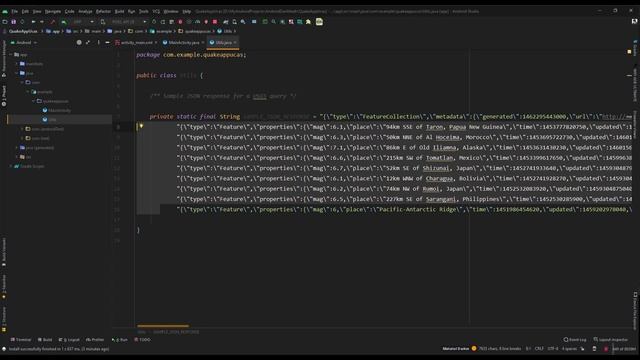640x360 pixels.
Task: Open the Project side tool tab
Action: tap(4, 96)
